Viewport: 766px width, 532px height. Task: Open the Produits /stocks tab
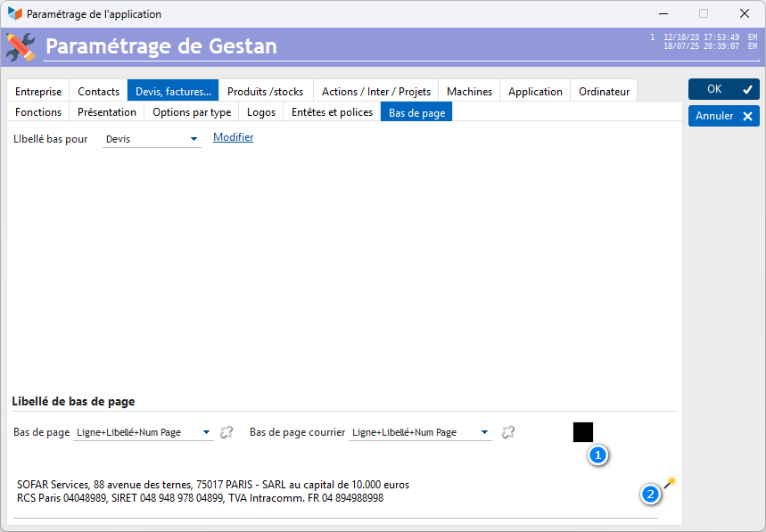point(265,91)
